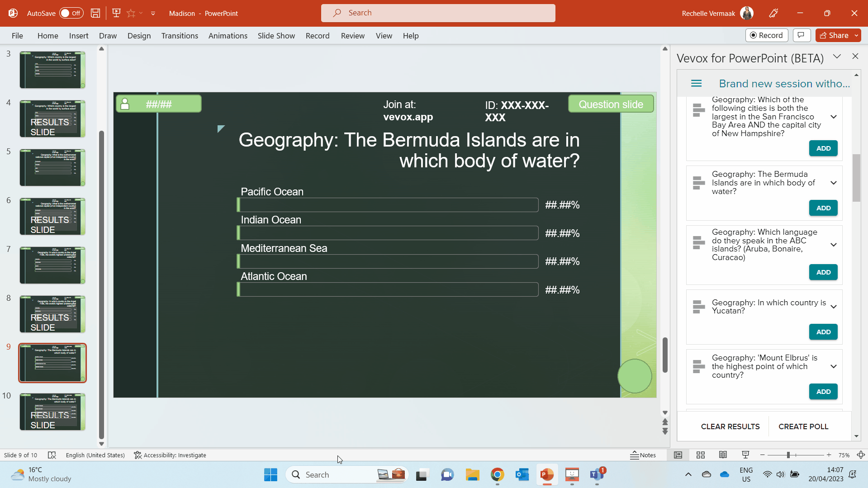Image resolution: width=868 pixels, height=488 pixels.
Task: Add the Yucatan question poll
Action: coord(823,332)
